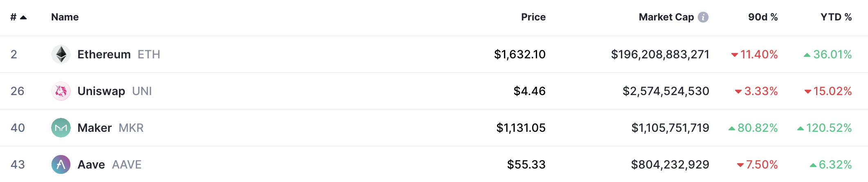868x182 pixels.
Task: Open the Ethereum coin page link
Action: [104, 54]
